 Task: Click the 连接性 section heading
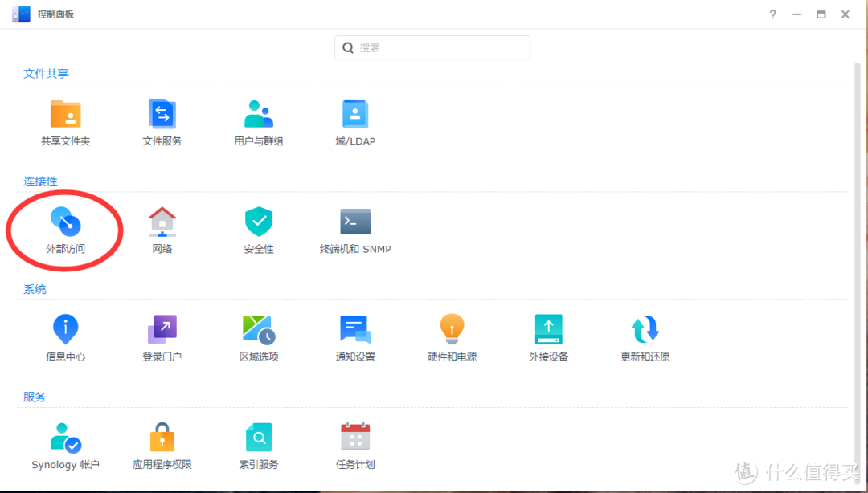coord(40,181)
